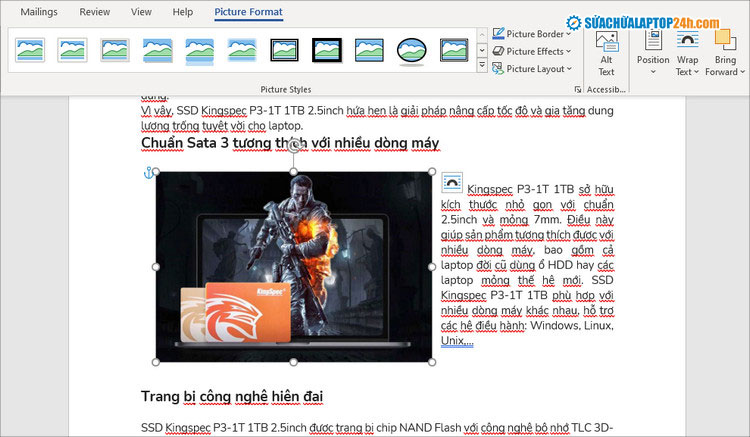The image size is (750, 437).
Task: Click the bottom-right resize handle of the image
Action: [431, 362]
